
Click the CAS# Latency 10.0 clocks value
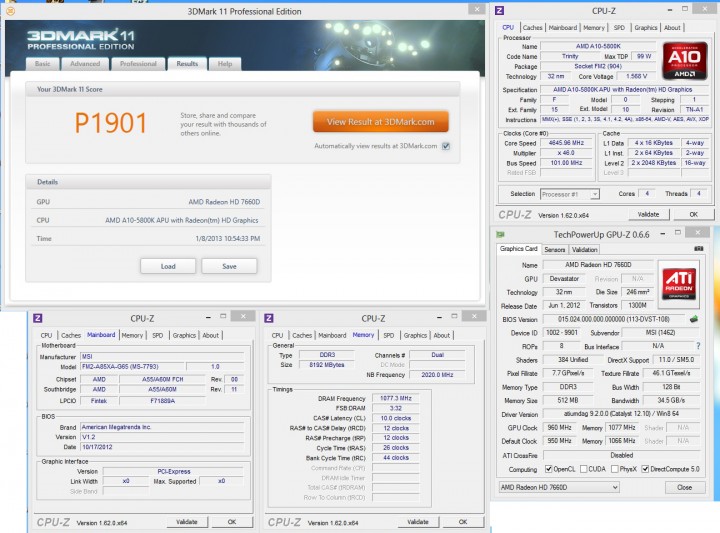tap(396, 418)
